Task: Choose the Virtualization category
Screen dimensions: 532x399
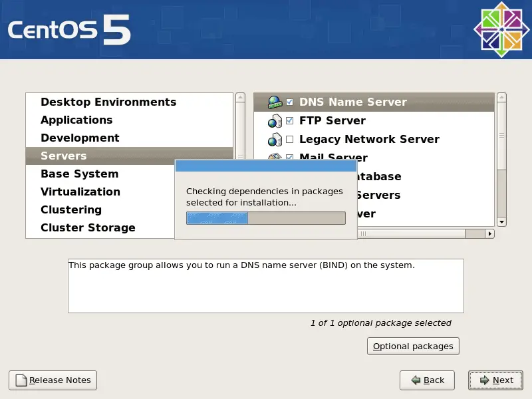Action: (x=80, y=192)
